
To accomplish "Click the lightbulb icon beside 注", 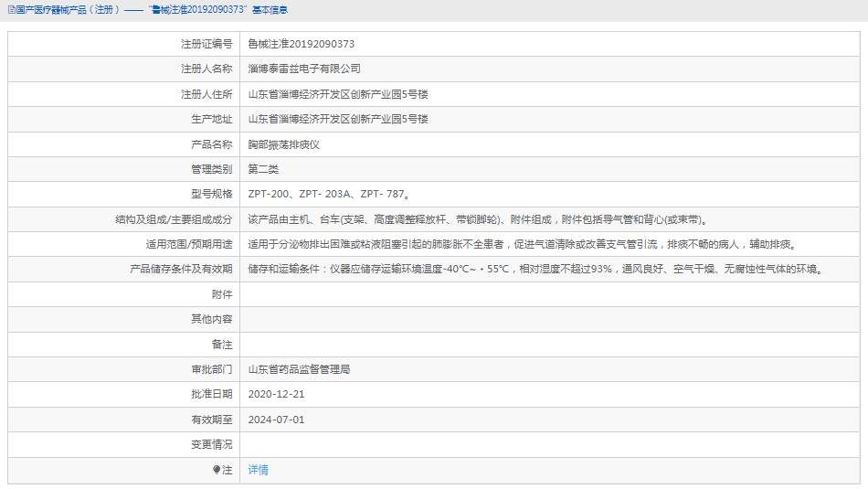I will [217, 470].
